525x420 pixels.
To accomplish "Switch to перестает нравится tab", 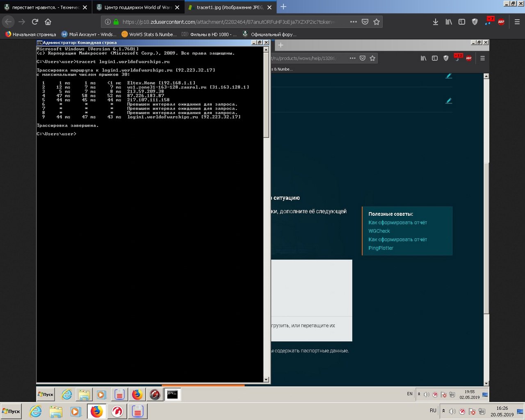I will [x=46, y=7].
